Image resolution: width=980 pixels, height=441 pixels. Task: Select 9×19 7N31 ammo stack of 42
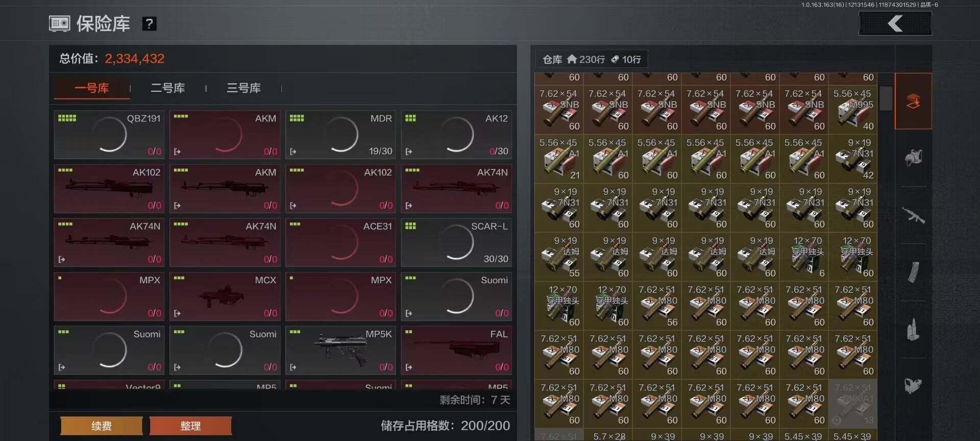(x=853, y=159)
